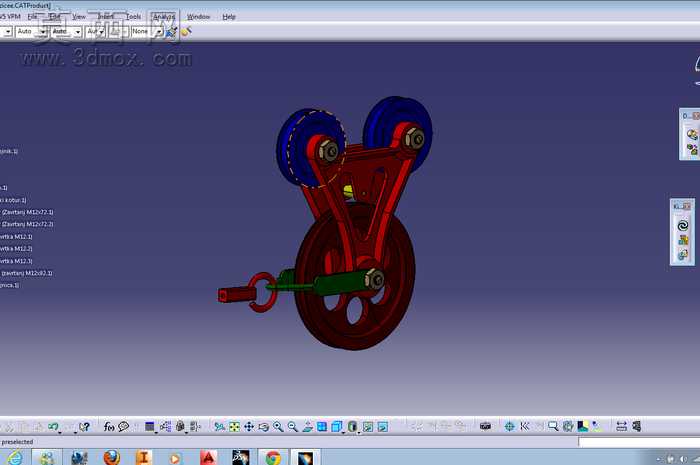Click the Fit All In icon
This screenshot has width=700, height=465.
[234, 427]
